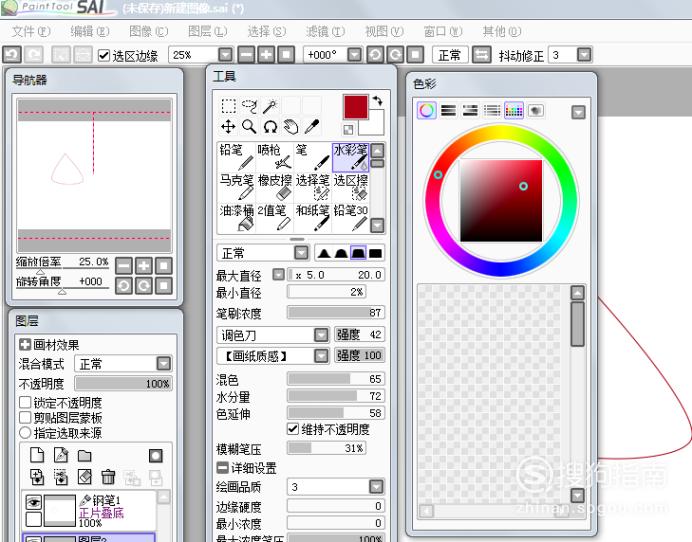Delete layer with the trash can icon
The image size is (692, 542).
108,477
